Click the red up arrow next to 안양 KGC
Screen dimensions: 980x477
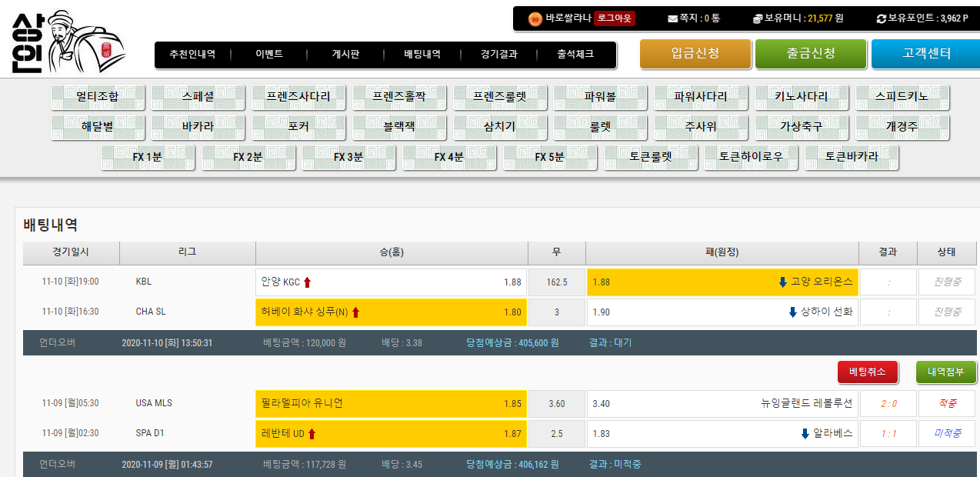[308, 282]
